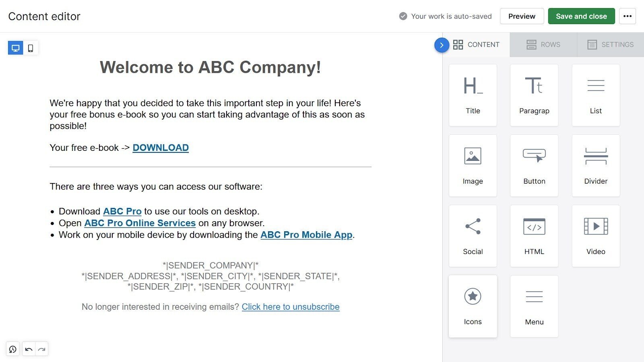Image resolution: width=644 pixels, height=362 pixels.
Task: Add a Divider block
Action: 595,165
